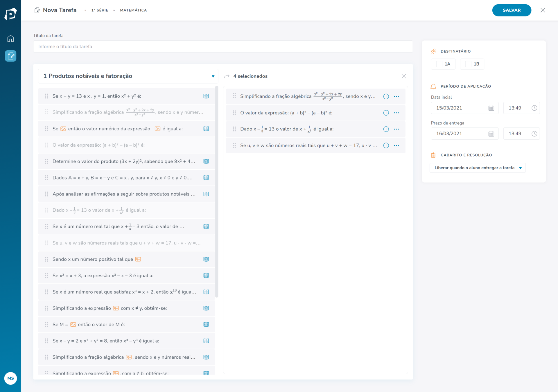Click the question list scrollbar
Viewport: 558px width, 392px height.
[217, 192]
